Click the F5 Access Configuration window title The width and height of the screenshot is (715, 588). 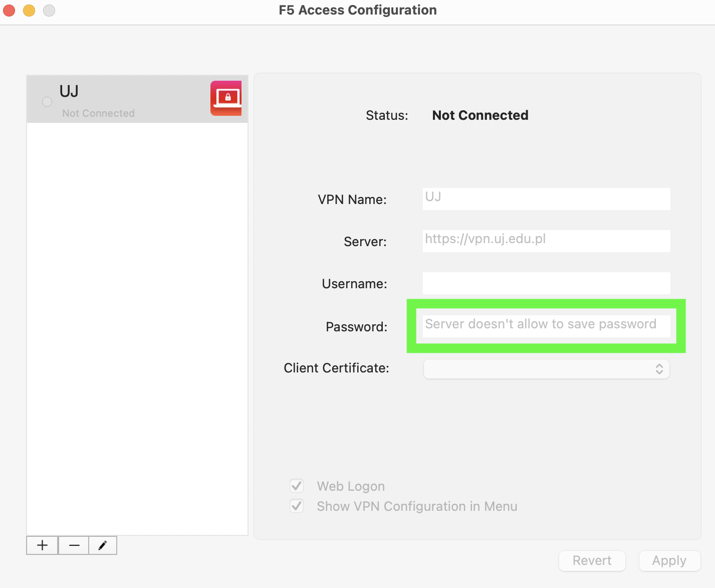point(358,10)
